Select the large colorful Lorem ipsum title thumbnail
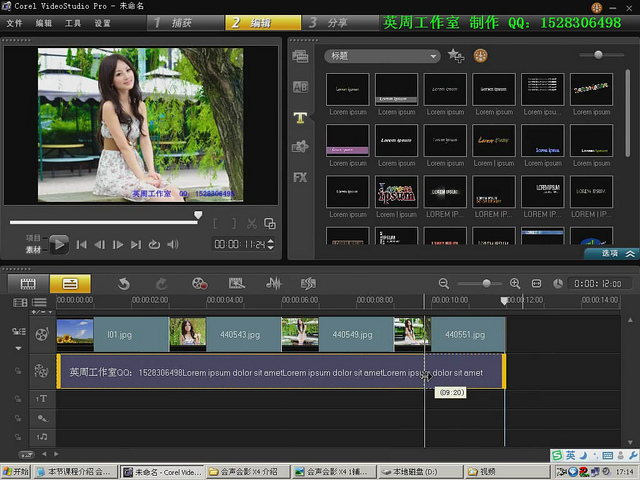This screenshot has height=480, width=640. click(x=396, y=192)
